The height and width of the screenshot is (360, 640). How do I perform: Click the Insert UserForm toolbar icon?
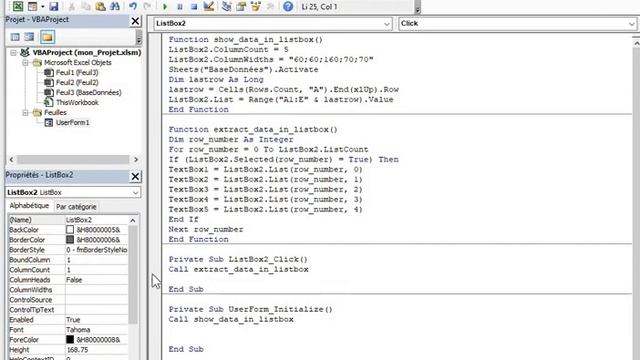[32, 6]
